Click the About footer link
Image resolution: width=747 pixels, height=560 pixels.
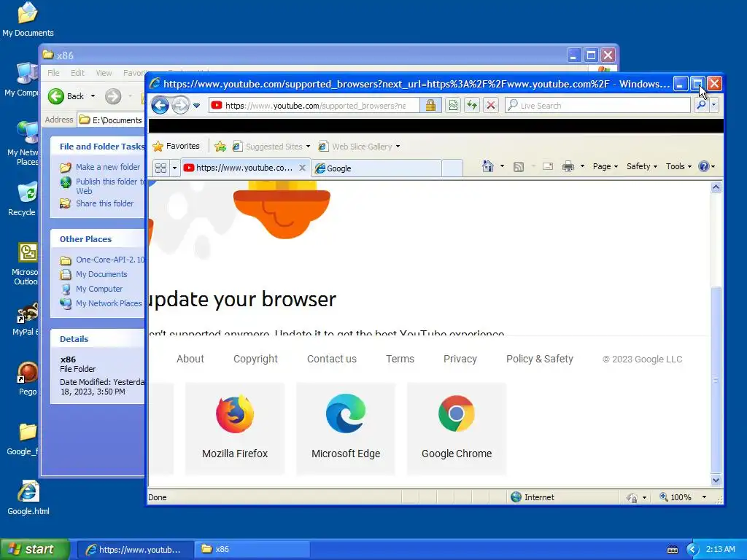pyautogui.click(x=190, y=359)
